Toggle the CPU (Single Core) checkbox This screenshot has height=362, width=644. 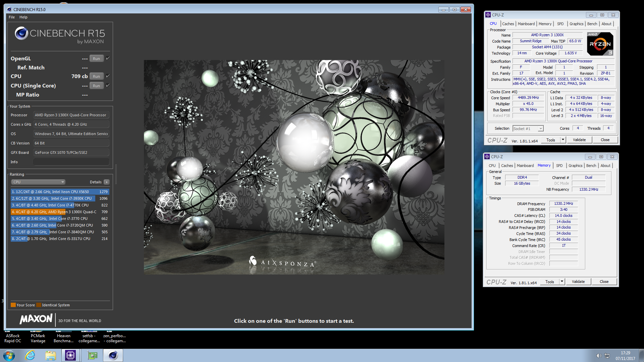[108, 85]
